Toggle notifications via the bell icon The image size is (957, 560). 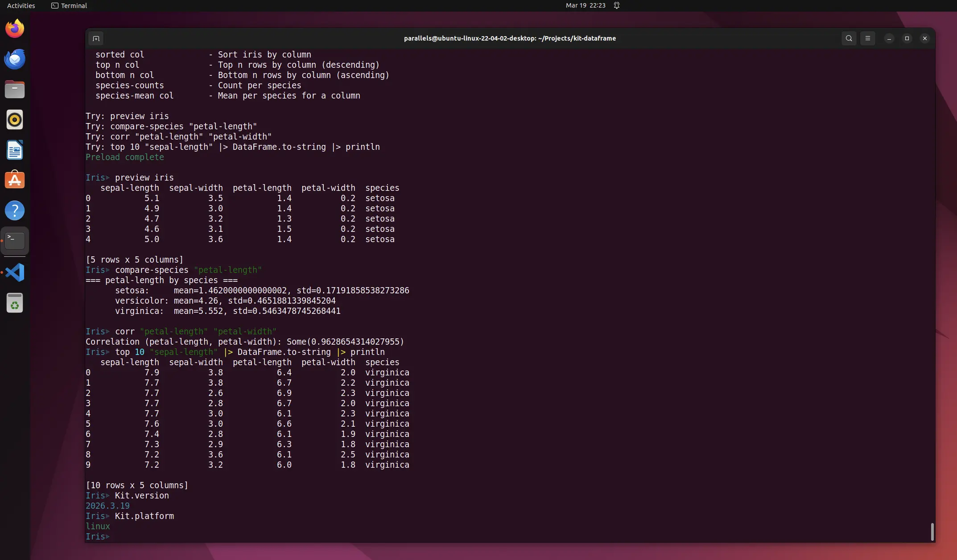point(617,5)
